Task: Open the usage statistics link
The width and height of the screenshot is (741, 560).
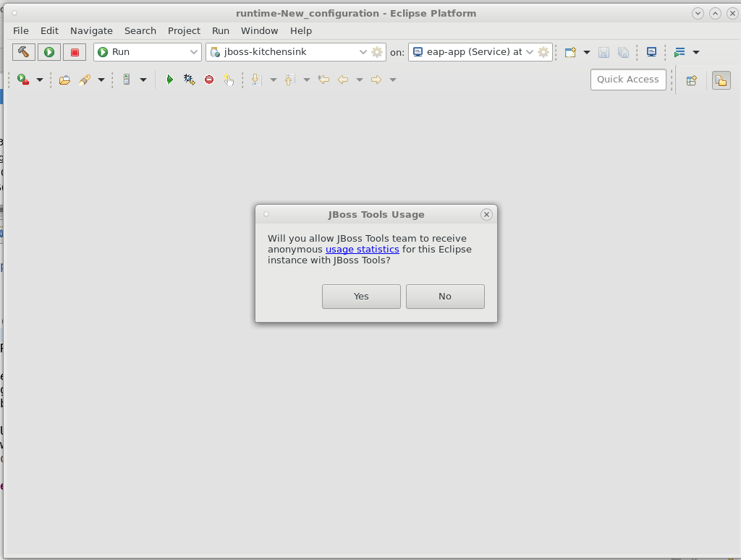Action: tap(362, 250)
